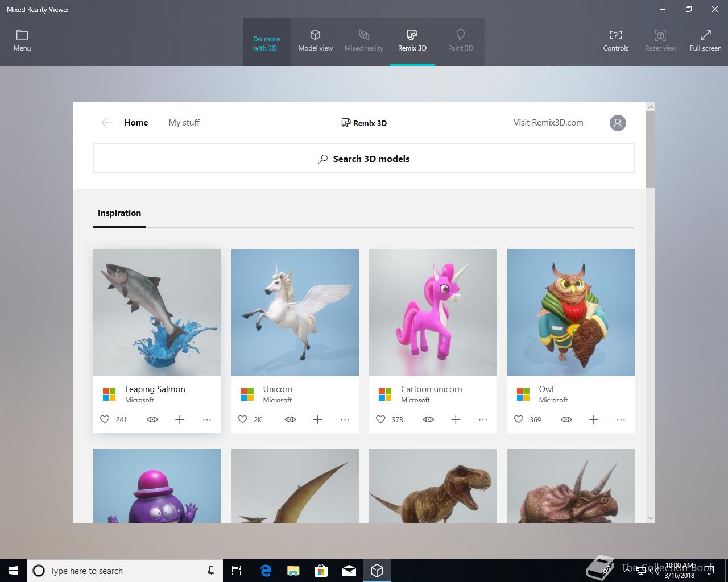The width and height of the screenshot is (728, 582).
Task: Click the Leaping Salmon title
Action: 155,389
